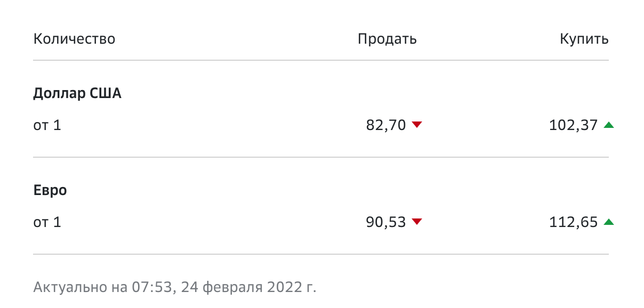Click the red down arrow beside 90,53

pos(417,222)
